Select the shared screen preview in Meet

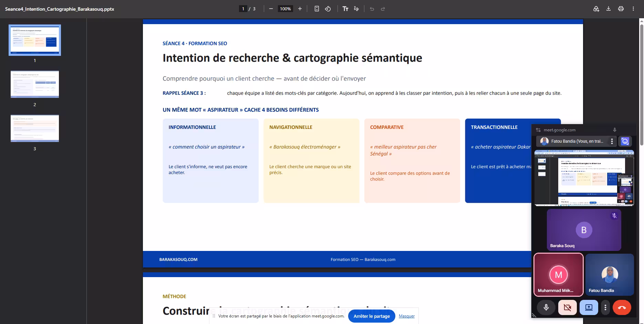pyautogui.click(x=584, y=178)
